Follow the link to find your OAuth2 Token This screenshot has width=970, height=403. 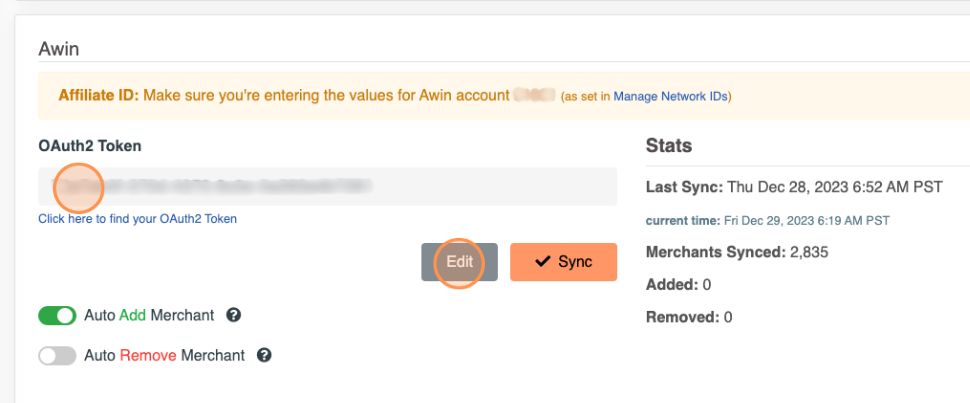tap(137, 218)
